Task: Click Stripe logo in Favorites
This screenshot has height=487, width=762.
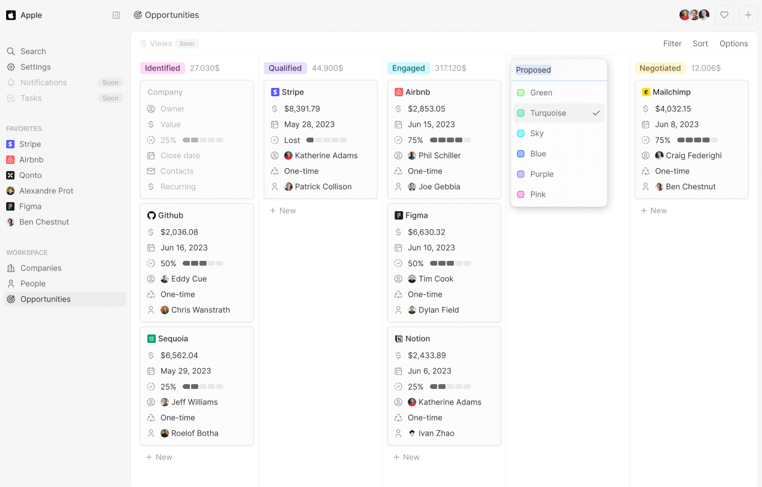Action: (10, 144)
